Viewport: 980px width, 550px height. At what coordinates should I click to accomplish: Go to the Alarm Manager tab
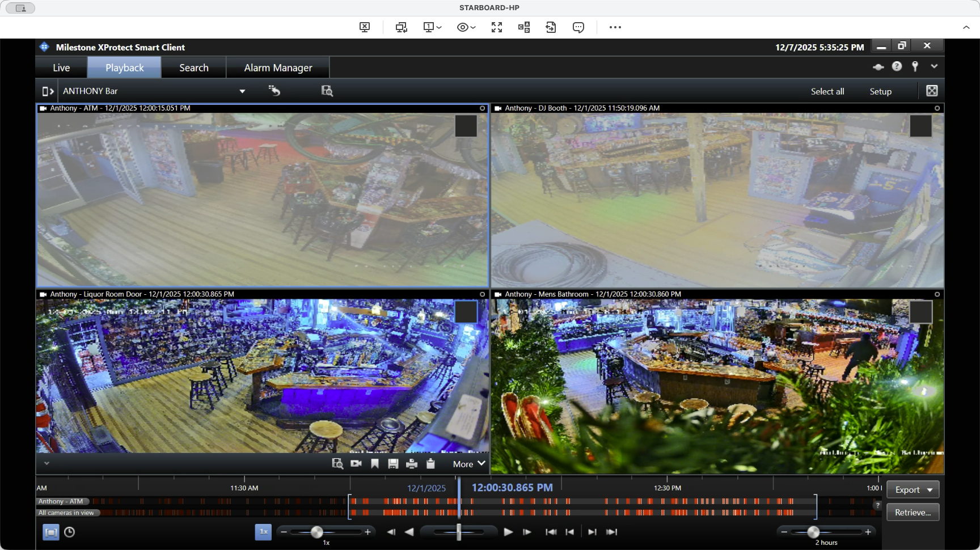click(x=278, y=67)
